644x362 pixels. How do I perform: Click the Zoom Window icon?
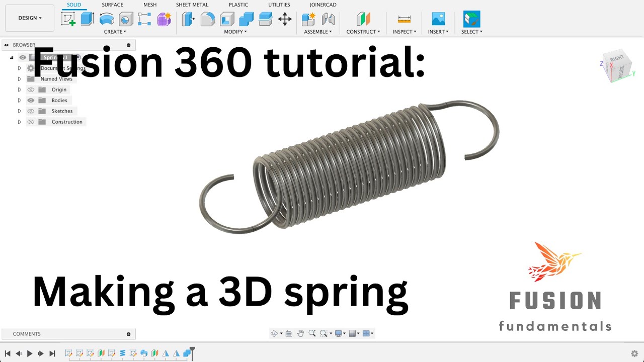click(x=324, y=333)
